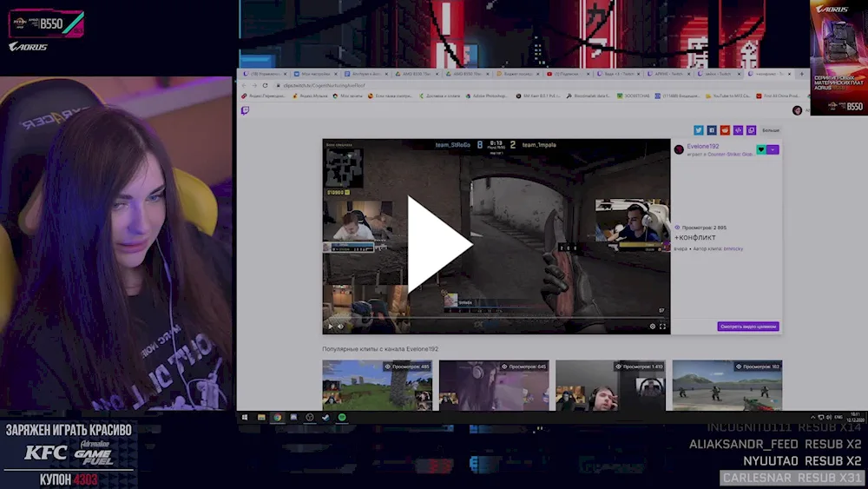Viewport: 868px width, 489px height.
Task: Click the system tray volume icon
Action: [829, 417]
